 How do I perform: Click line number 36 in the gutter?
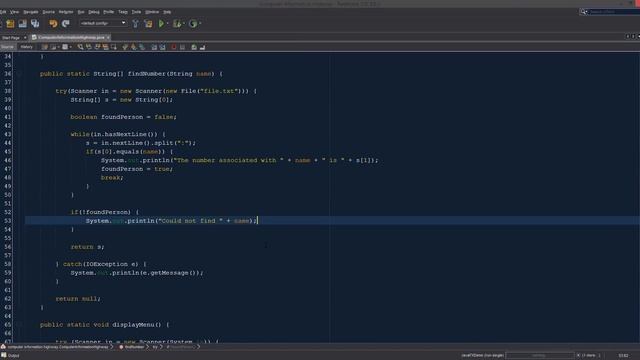(x=8, y=74)
